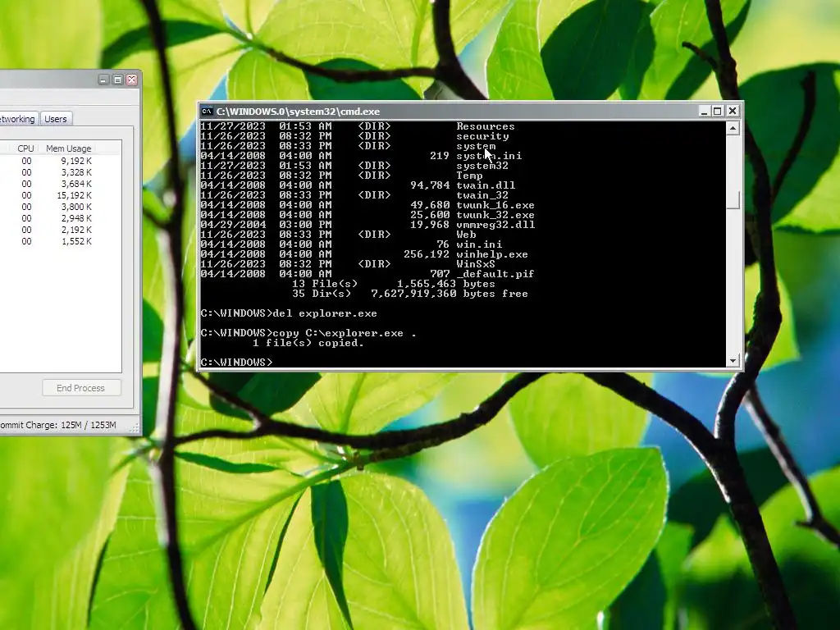Click the Task Manager resize grip
The image size is (840, 630).
click(x=134, y=427)
